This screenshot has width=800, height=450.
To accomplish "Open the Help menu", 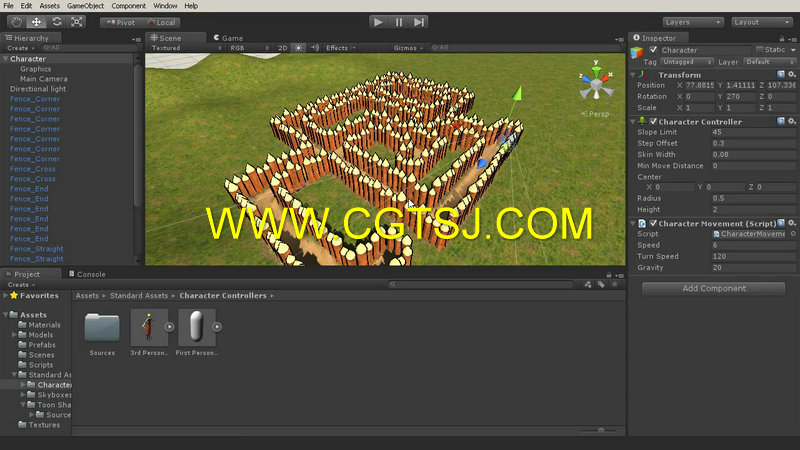I will (x=191, y=6).
